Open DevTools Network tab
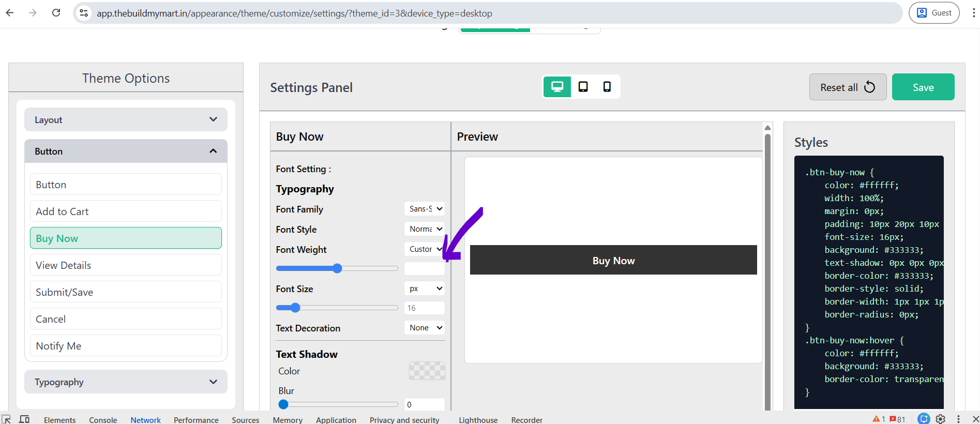The width and height of the screenshot is (980, 424). tap(145, 420)
